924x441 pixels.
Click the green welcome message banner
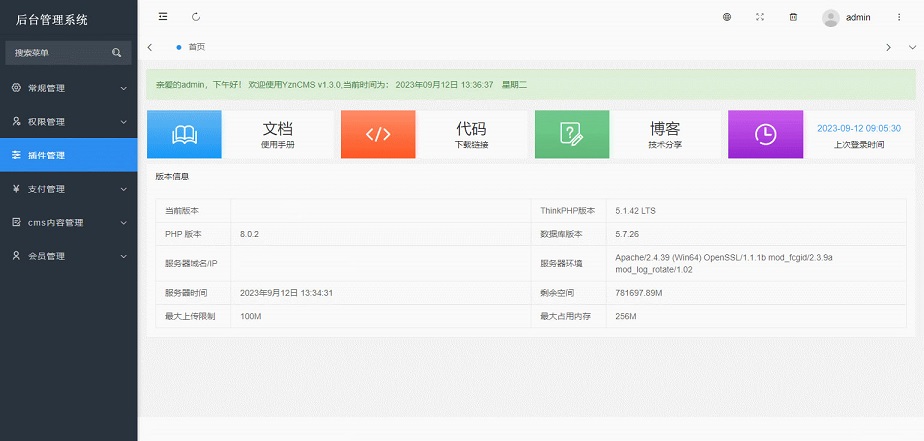point(530,84)
